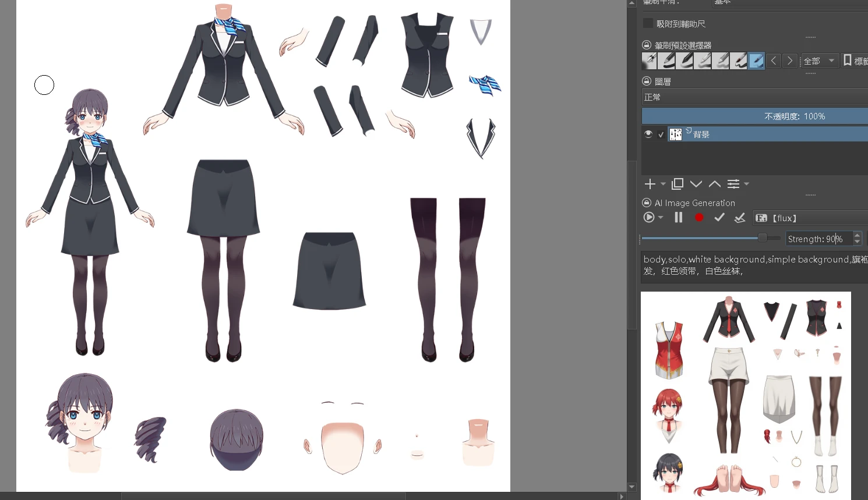
Task: Click the 標籤 bookmark button
Action: (x=855, y=61)
